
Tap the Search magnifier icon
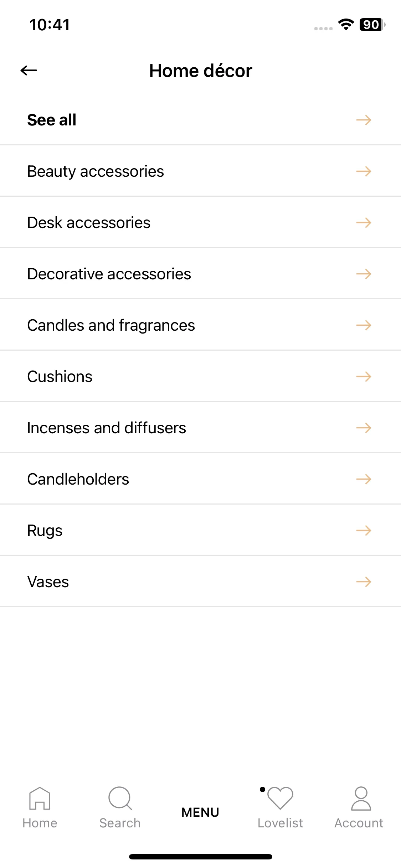click(120, 798)
